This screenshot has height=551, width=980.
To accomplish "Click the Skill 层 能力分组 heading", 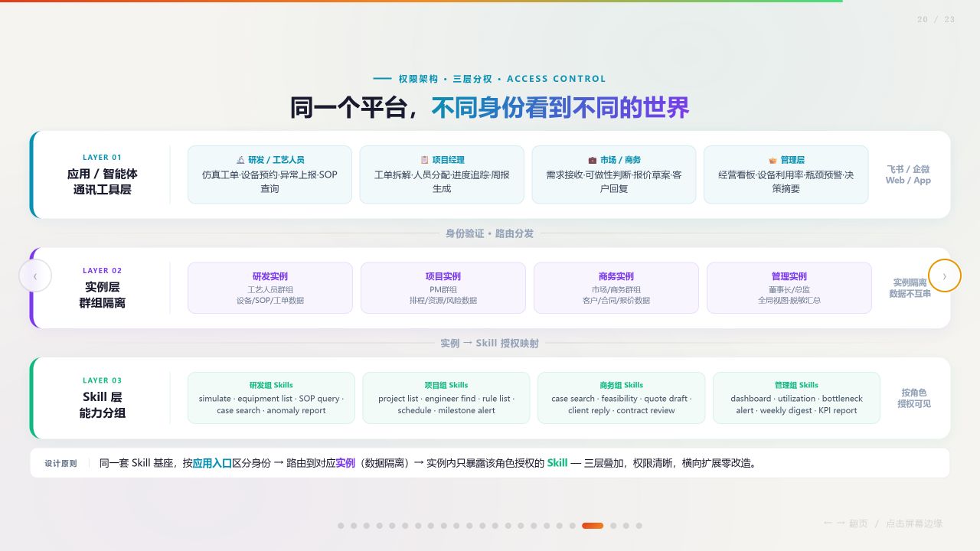I will tap(103, 405).
